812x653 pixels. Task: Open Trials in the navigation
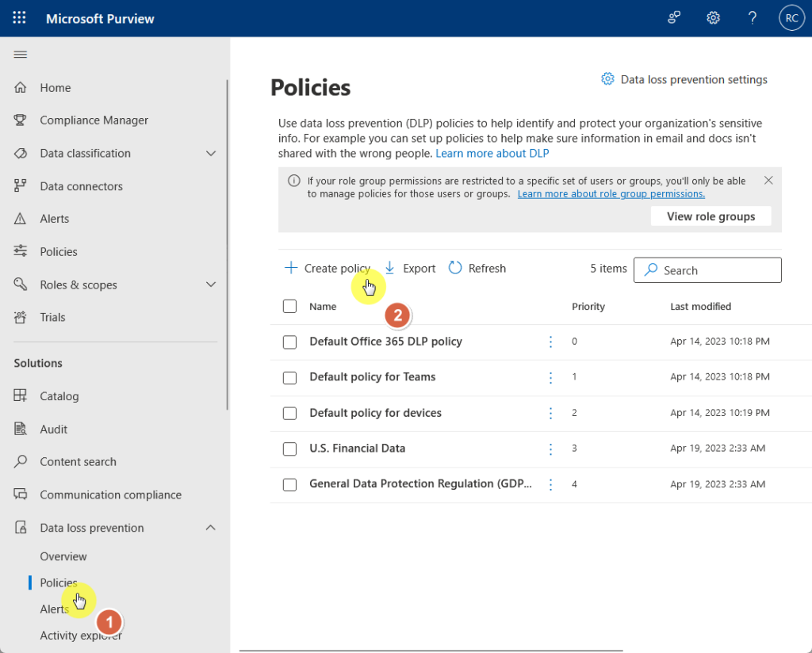click(53, 317)
